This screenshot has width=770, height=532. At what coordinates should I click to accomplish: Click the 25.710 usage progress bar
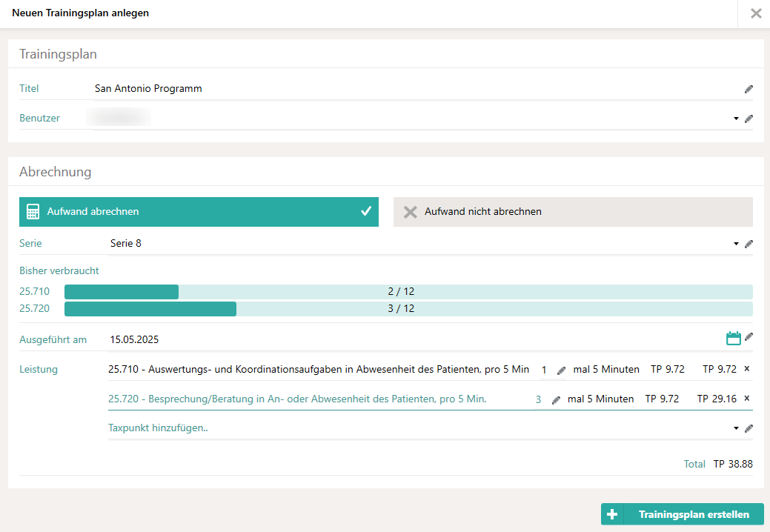408,292
